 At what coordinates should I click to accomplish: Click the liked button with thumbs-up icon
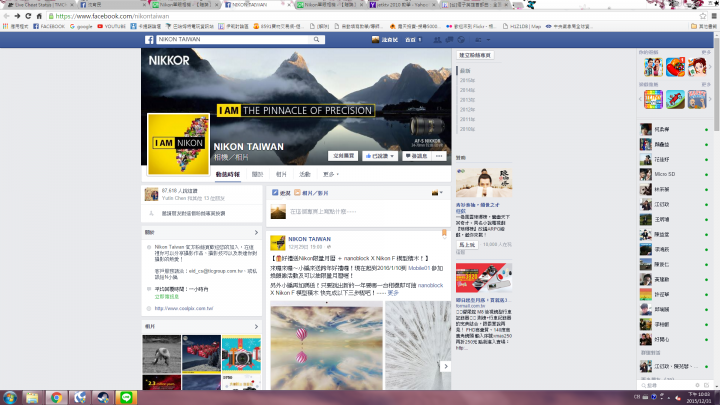[380, 156]
